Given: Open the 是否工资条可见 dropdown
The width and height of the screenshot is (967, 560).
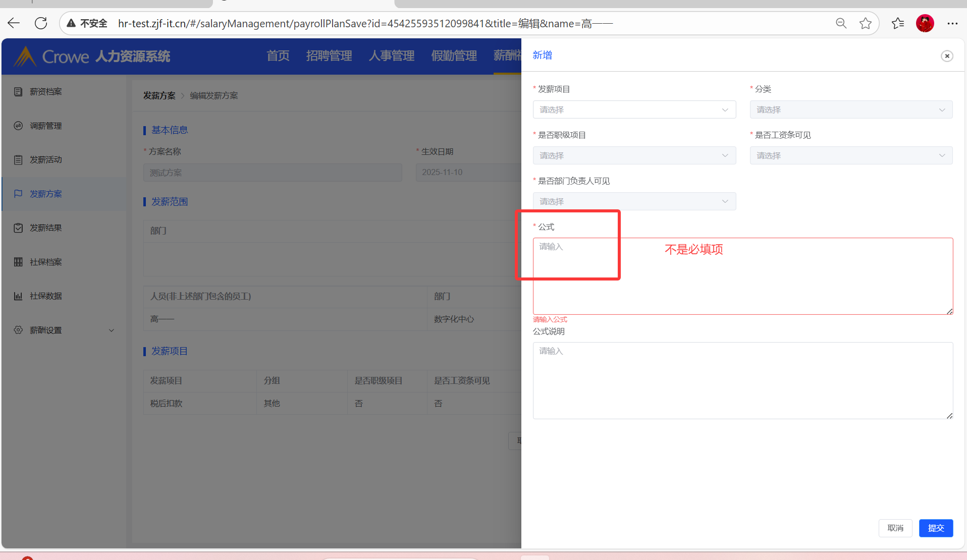Looking at the screenshot, I should click(x=851, y=155).
